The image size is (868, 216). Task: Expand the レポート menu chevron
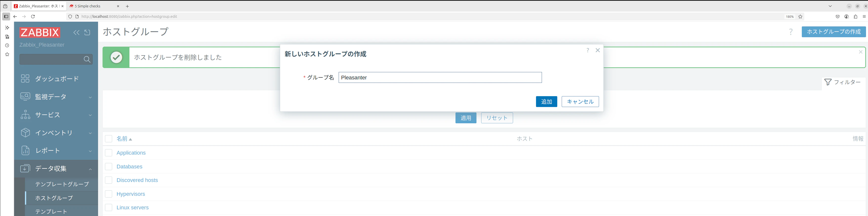[x=90, y=151]
